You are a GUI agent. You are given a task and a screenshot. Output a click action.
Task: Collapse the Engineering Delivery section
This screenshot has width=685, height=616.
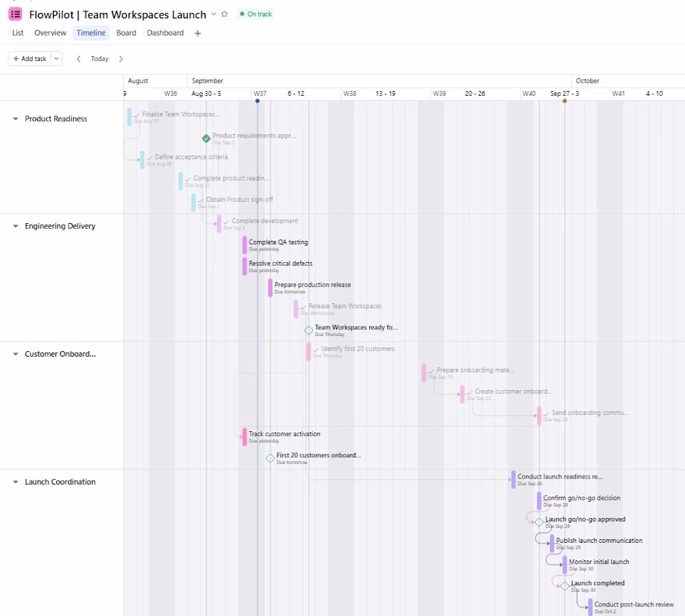click(16, 226)
